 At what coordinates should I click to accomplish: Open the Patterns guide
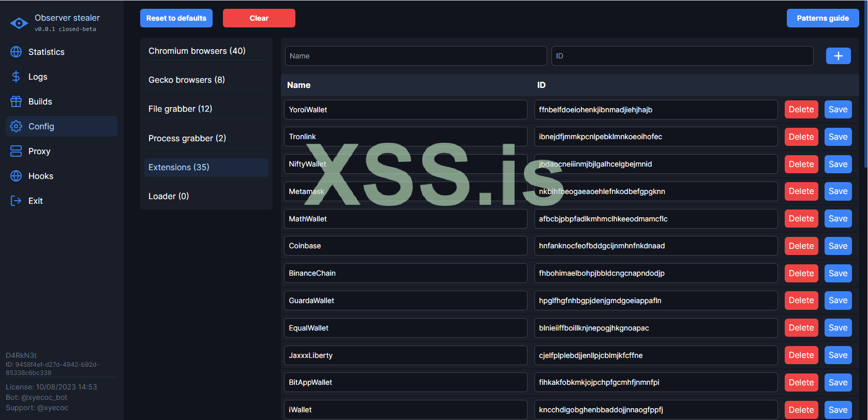(823, 18)
